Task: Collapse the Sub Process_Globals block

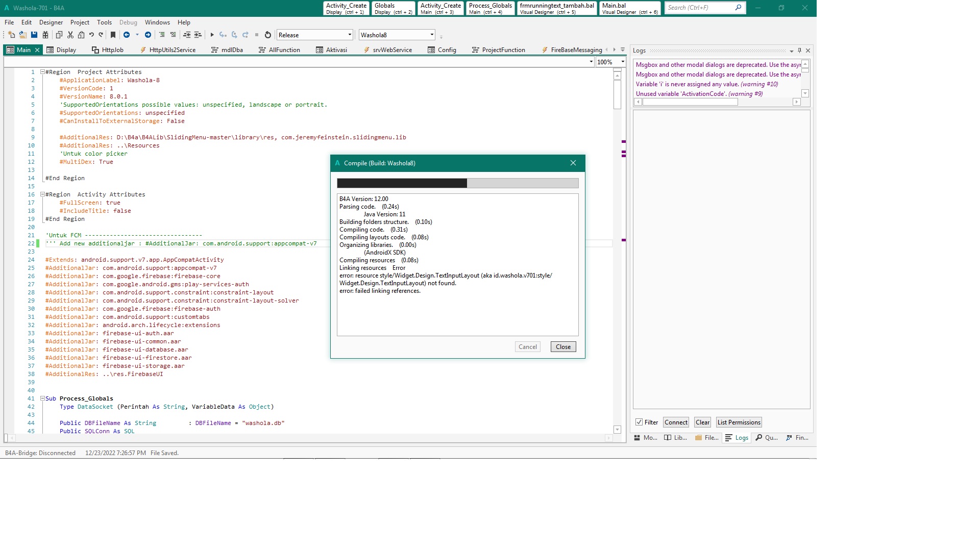Action: 42,398
